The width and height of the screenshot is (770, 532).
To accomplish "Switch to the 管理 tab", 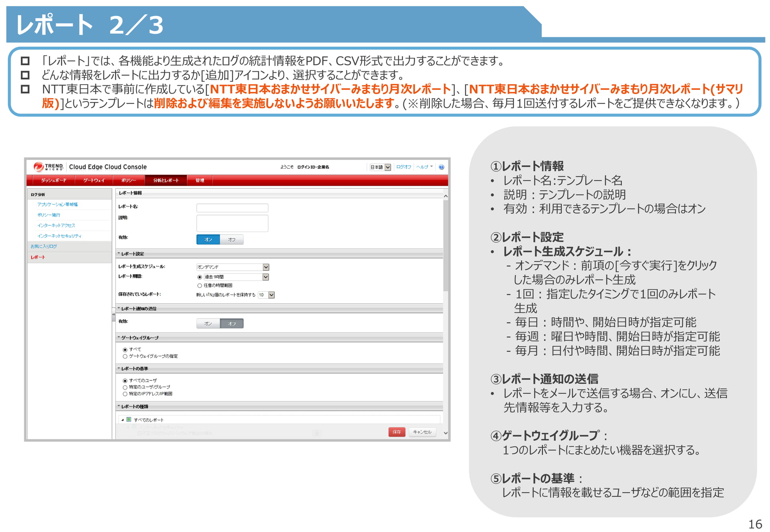I will coord(200,180).
